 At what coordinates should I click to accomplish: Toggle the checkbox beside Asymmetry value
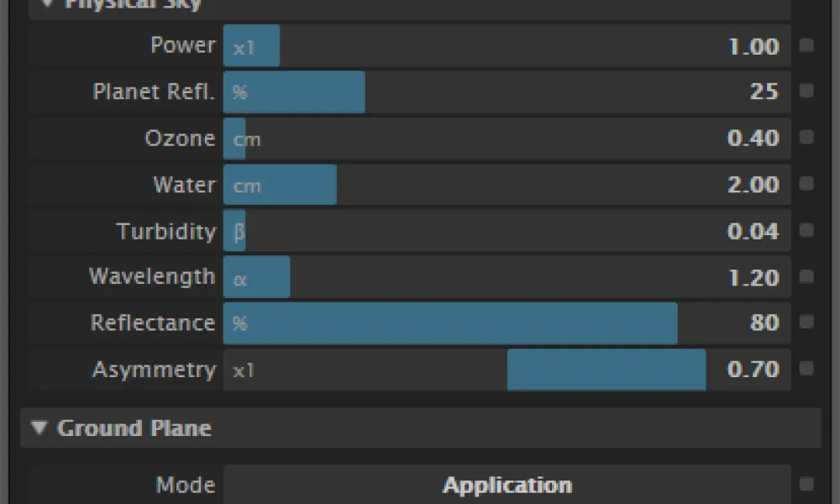pyautogui.click(x=806, y=368)
